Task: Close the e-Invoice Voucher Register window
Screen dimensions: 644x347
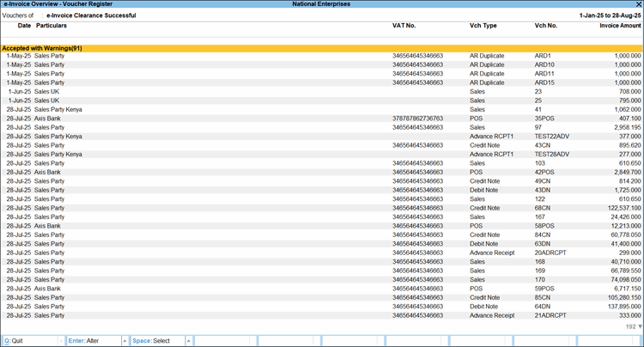Action: tap(638, 4)
